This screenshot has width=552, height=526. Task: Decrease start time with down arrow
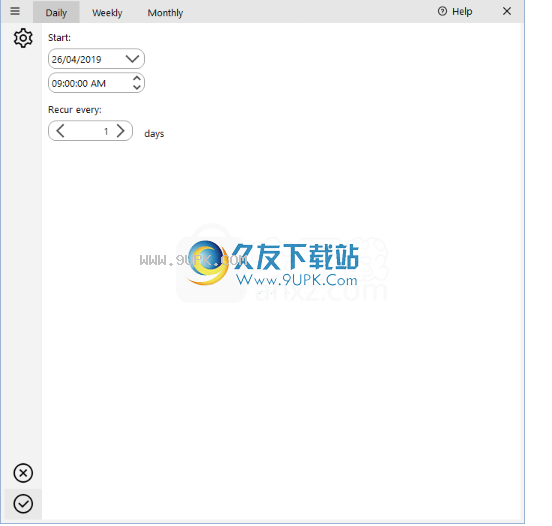point(137,87)
